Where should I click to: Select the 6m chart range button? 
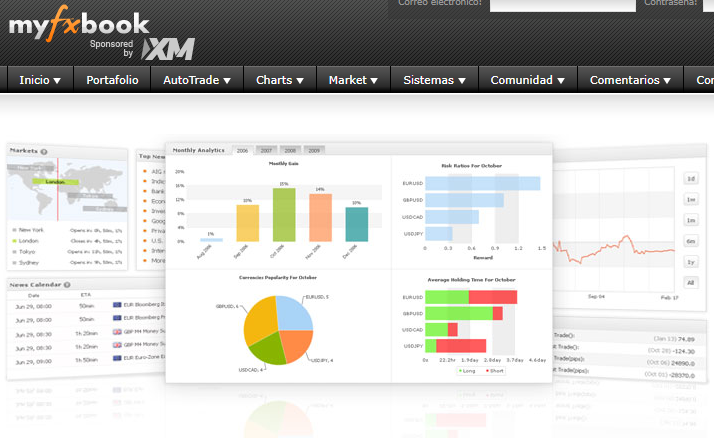(x=690, y=241)
